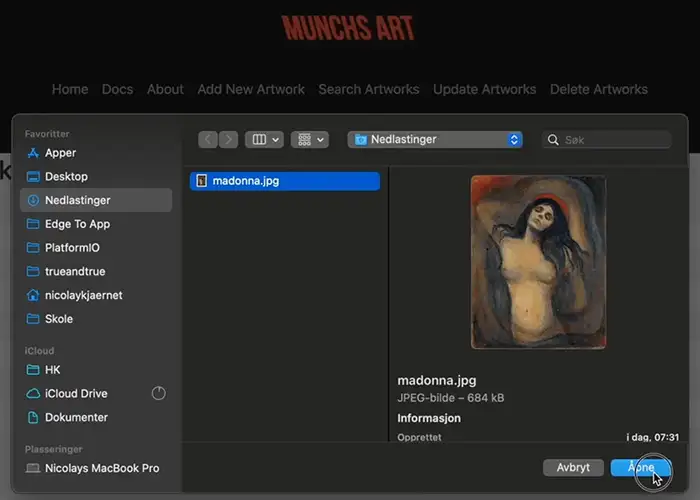Open the PlatformIO sidebar folder
The height and width of the screenshot is (500, 700).
[x=72, y=248]
